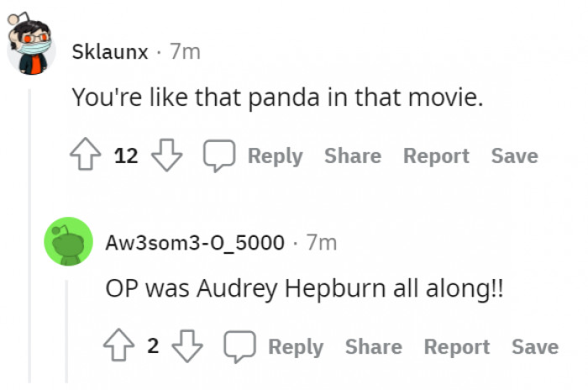Save Sklaunx's panda comment
The width and height of the screenshot is (588, 390).
pyautogui.click(x=514, y=156)
